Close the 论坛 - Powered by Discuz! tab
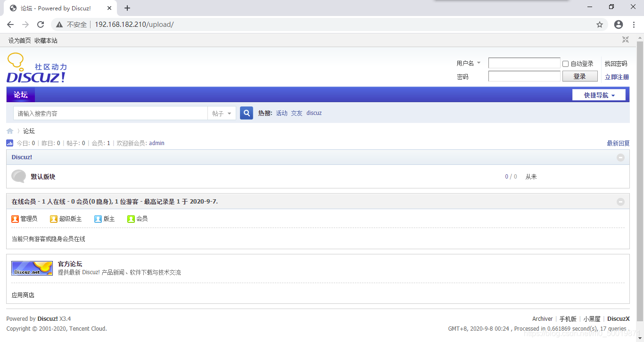The height and width of the screenshot is (342, 644). pos(109,8)
